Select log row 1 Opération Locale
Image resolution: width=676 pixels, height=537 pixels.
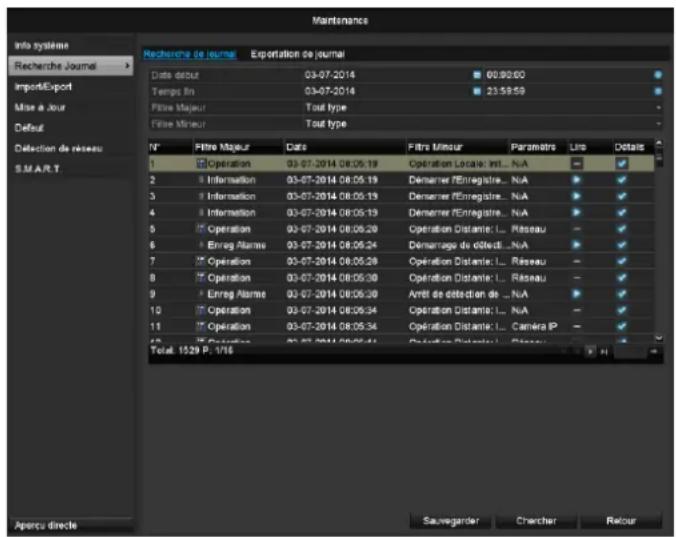coord(401,164)
